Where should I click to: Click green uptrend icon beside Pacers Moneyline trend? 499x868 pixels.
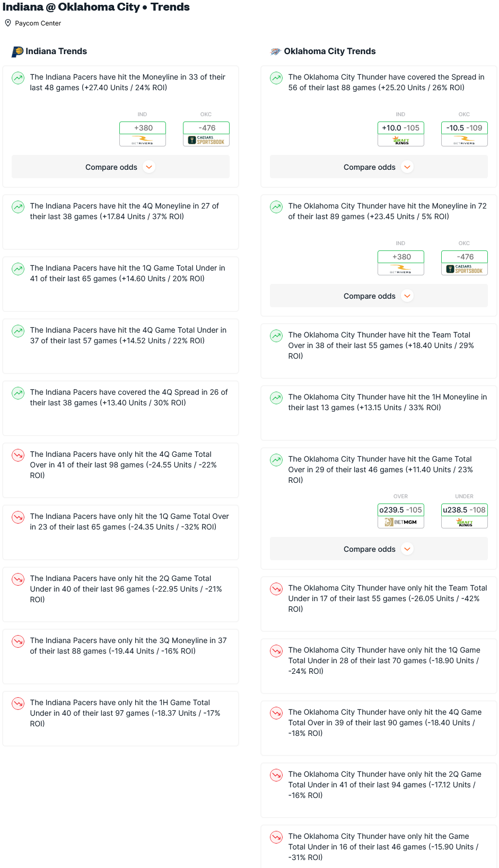tap(18, 78)
